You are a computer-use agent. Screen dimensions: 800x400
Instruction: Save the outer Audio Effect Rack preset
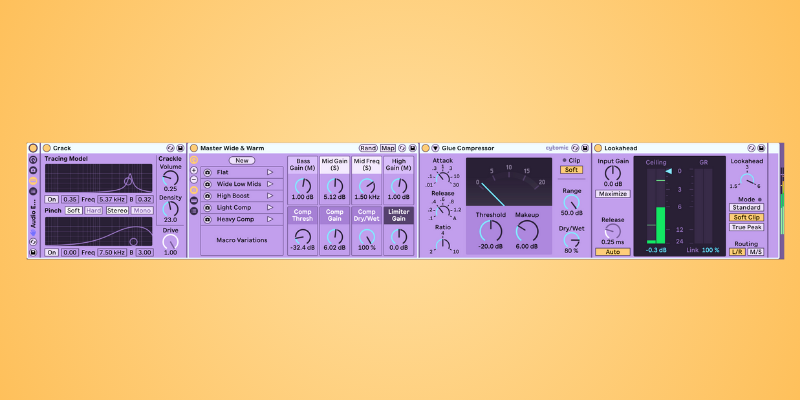33,252
